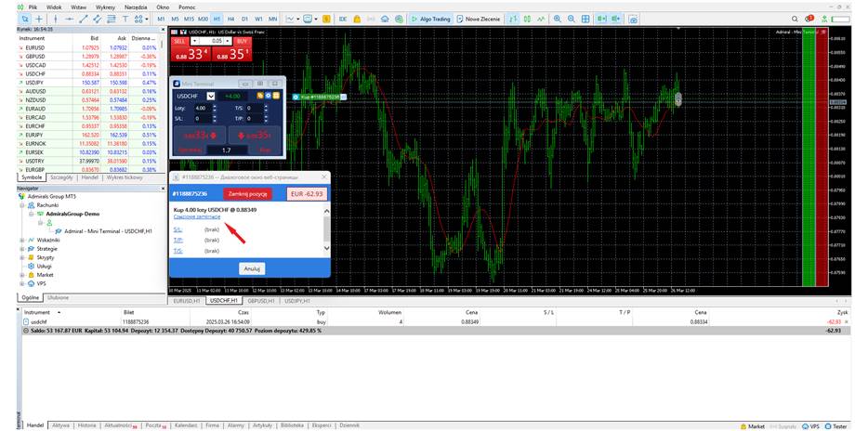Click the position dialog scrollbar down arrow
The width and height of the screenshot is (868, 431).
[x=326, y=248]
